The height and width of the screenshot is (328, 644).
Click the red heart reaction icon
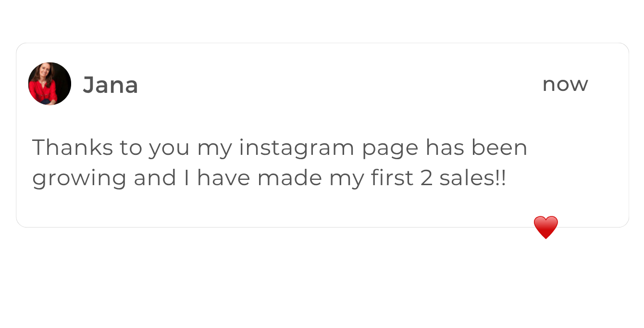[545, 227]
